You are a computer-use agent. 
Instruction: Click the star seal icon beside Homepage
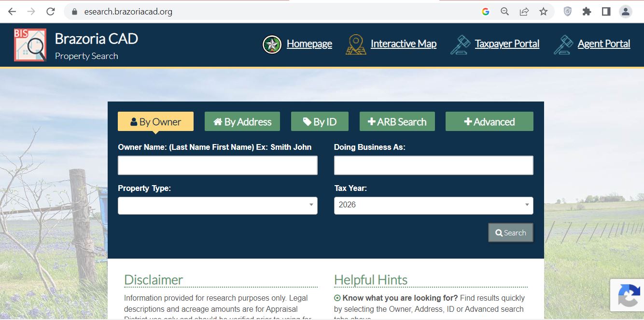272,44
